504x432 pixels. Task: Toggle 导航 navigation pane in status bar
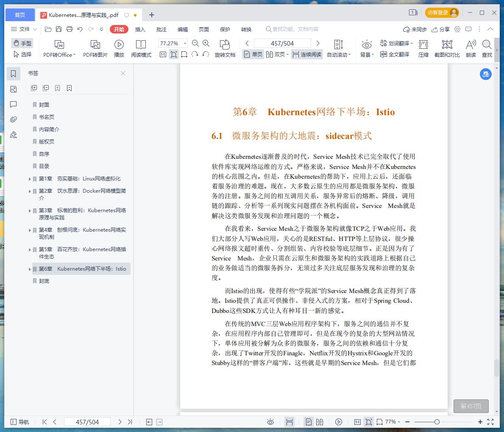[x=20, y=422]
